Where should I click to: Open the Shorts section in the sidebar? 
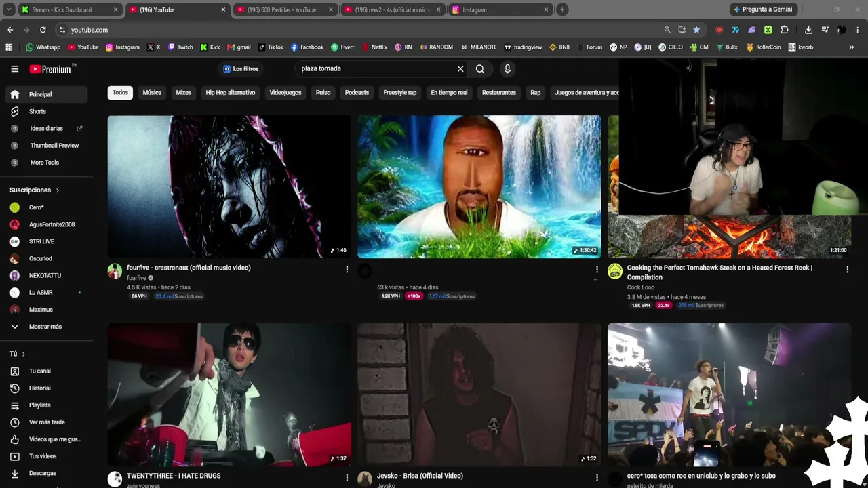click(x=47, y=111)
